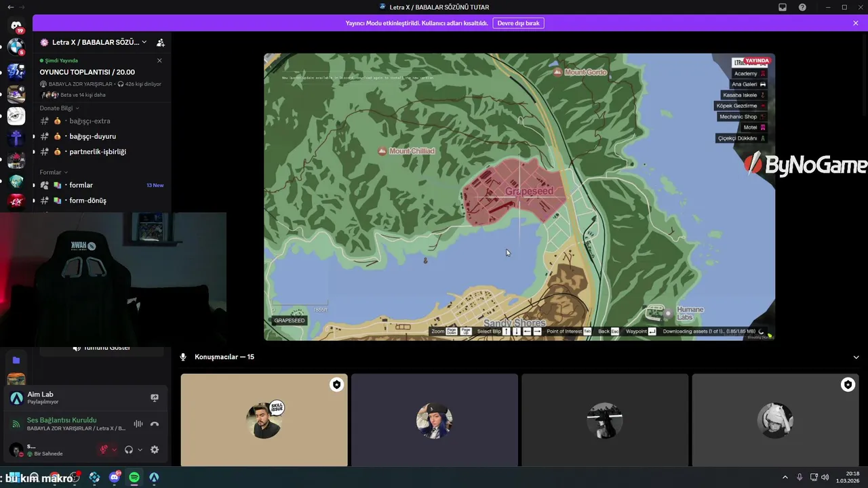Click the 13 New badge on formlar
The height and width of the screenshot is (488, 868).
click(x=155, y=185)
